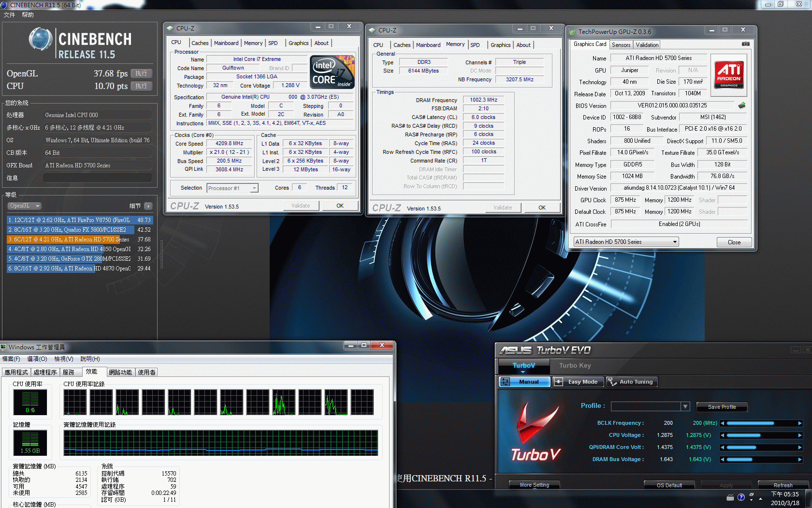The image size is (812, 508).
Task: Open the 說明(H) menu in Task Manager
Action: coord(90,359)
